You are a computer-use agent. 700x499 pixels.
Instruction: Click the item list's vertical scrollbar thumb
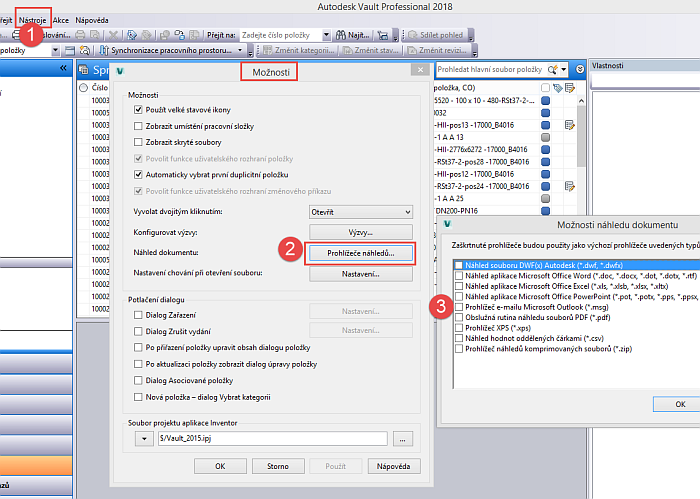coord(581,137)
